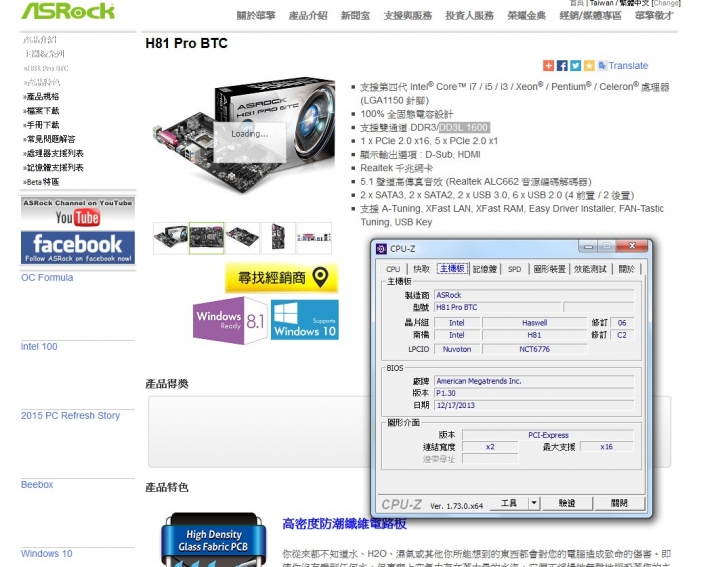Select the fourth vertical board thumbnail
This screenshot has width=720, height=567.
pos(278,238)
